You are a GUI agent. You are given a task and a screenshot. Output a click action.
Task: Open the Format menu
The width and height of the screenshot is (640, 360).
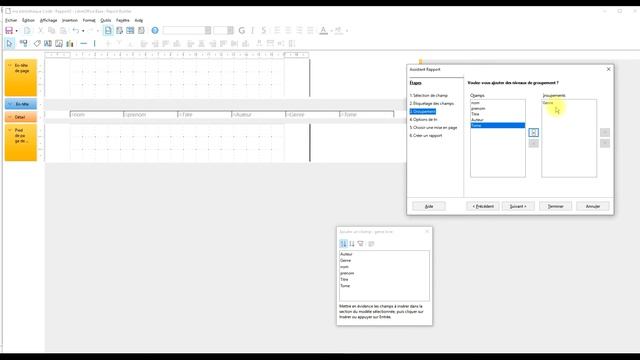pos(89,20)
